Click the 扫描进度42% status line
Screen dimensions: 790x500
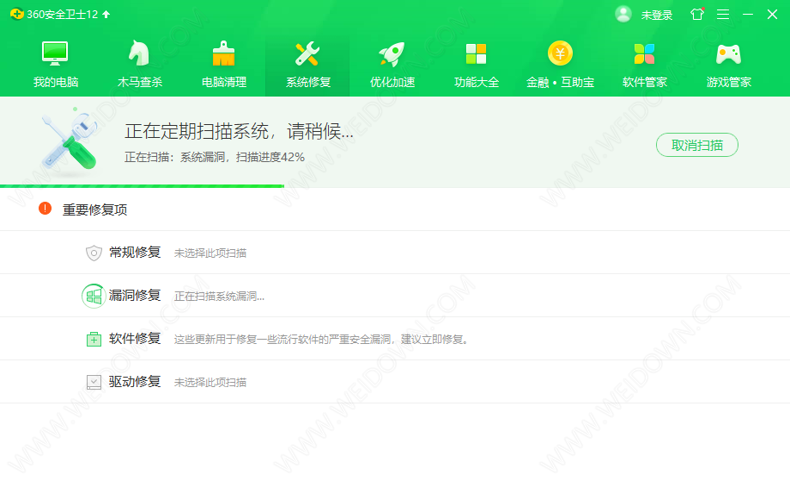tap(215, 157)
